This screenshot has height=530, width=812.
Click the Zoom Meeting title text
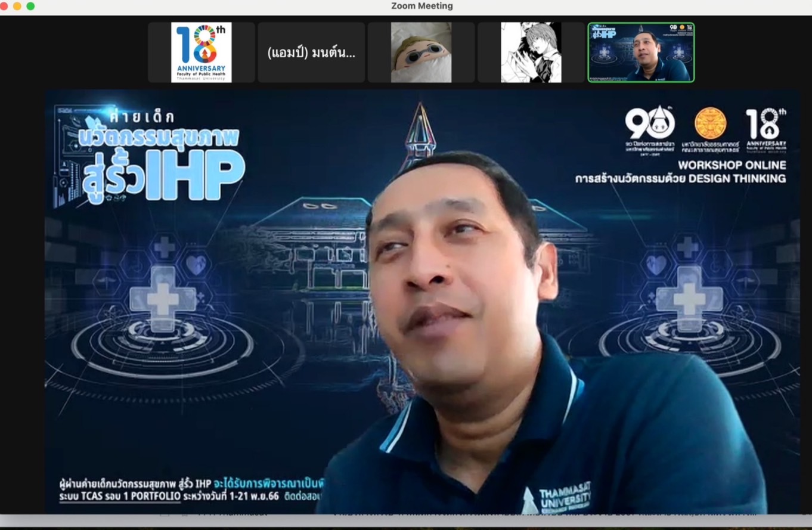[422, 6]
